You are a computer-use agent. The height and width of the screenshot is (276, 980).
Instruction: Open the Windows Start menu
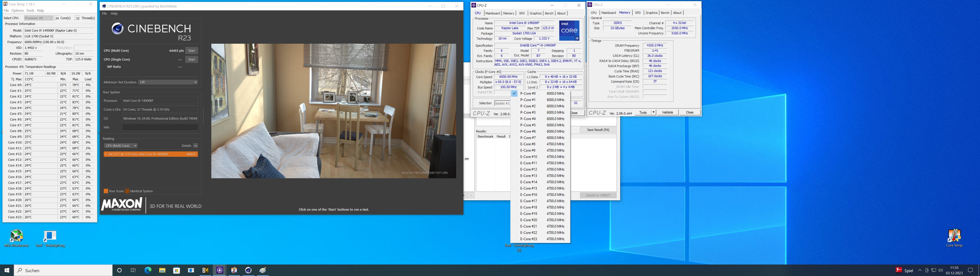coord(7,270)
